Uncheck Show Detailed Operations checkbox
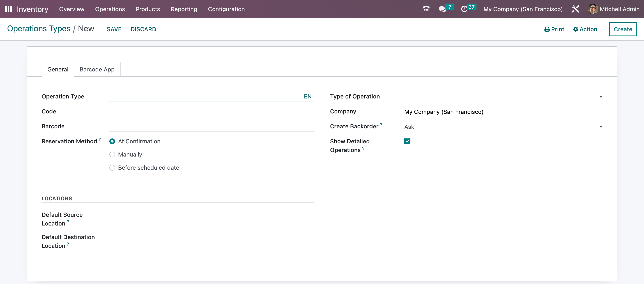The image size is (644, 284). [407, 142]
